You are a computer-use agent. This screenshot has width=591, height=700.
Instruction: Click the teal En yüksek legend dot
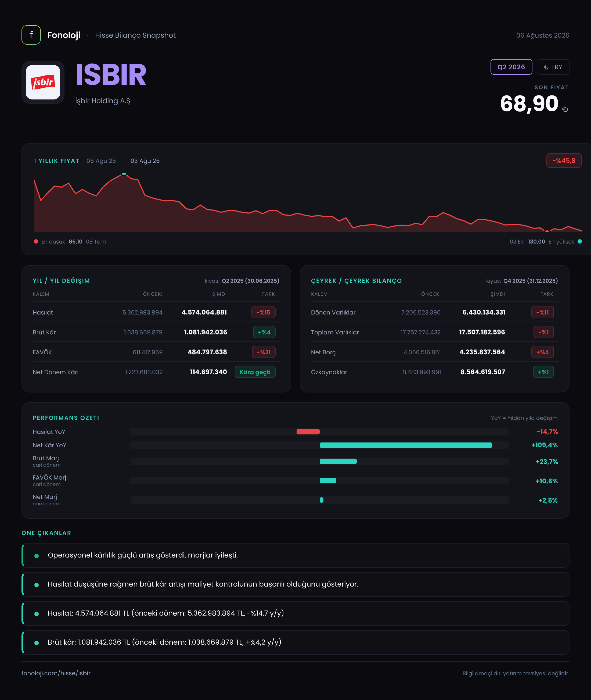[580, 241]
